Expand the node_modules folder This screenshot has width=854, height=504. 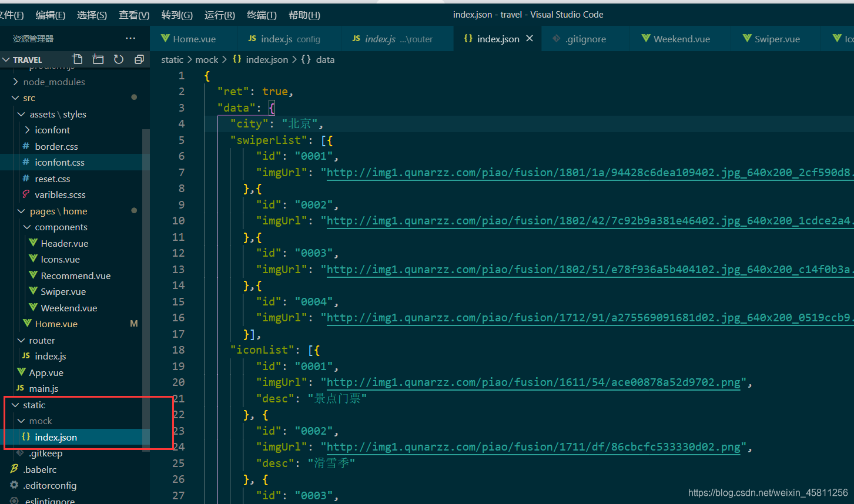click(x=15, y=82)
